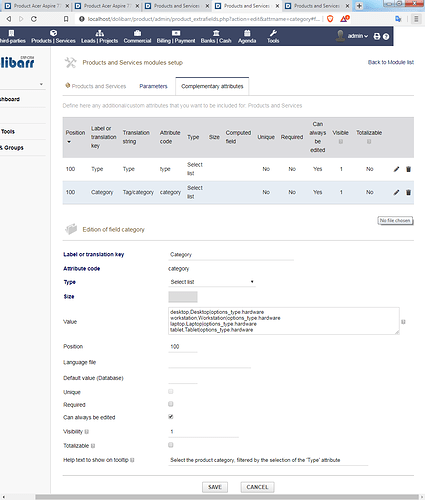Edit Label or translation key field
Viewport: 425px width, 500px height.
pyautogui.click(x=231, y=255)
